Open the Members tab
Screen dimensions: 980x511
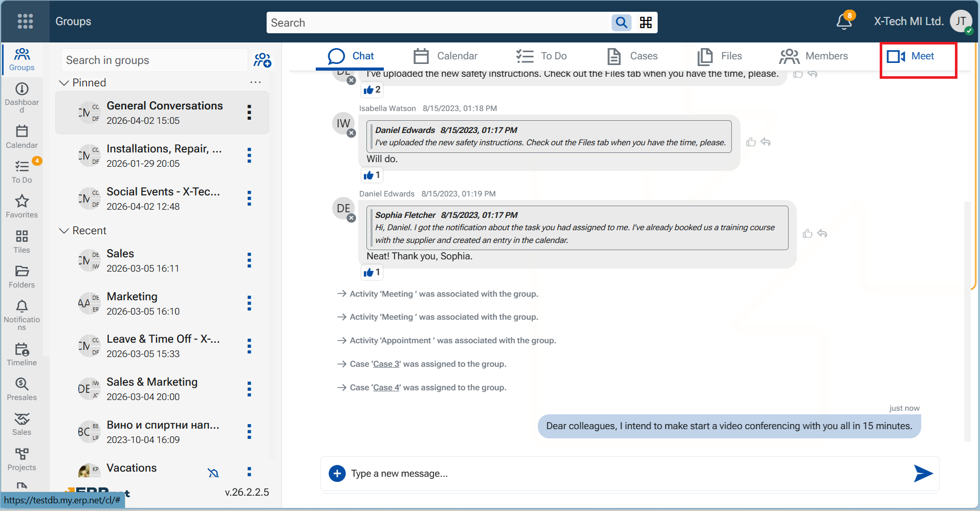click(814, 56)
